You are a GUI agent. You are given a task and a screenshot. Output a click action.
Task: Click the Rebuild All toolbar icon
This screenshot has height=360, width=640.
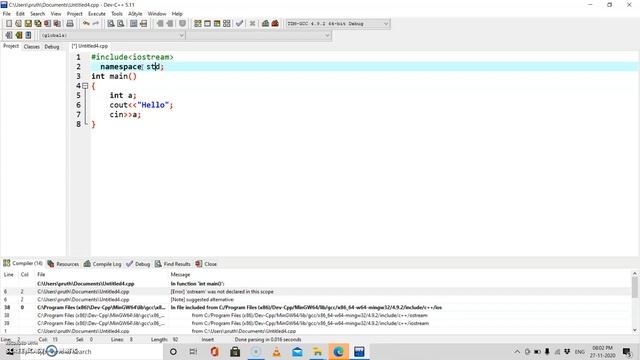[x=227, y=24]
